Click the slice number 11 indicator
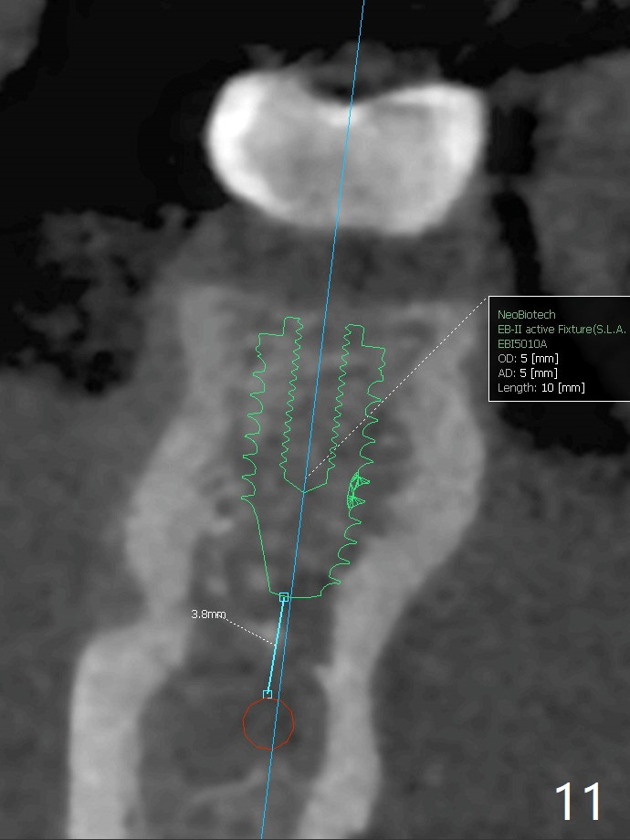Image resolution: width=630 pixels, height=840 pixels. (579, 803)
